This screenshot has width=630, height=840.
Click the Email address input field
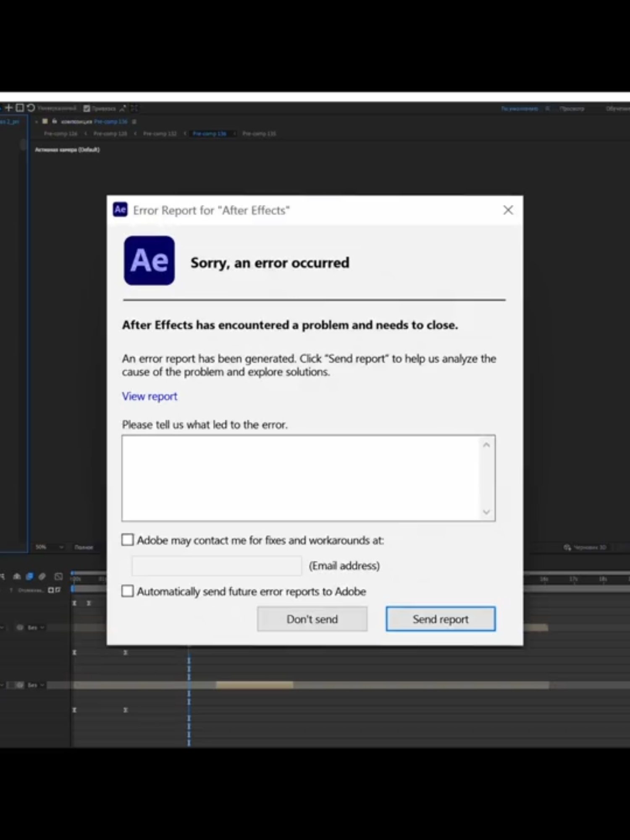[x=217, y=566]
